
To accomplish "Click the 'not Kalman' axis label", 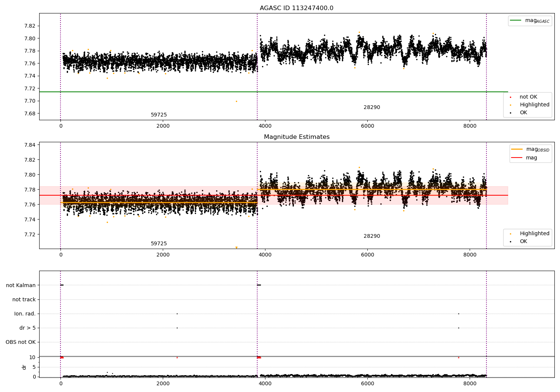I will (21, 285).
